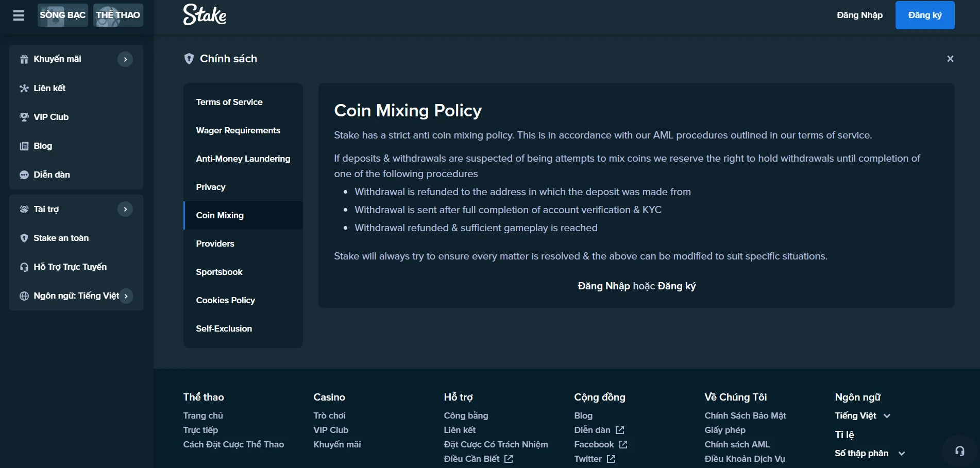Click the Blog news icon
This screenshot has width=980, height=468.
tap(24, 146)
